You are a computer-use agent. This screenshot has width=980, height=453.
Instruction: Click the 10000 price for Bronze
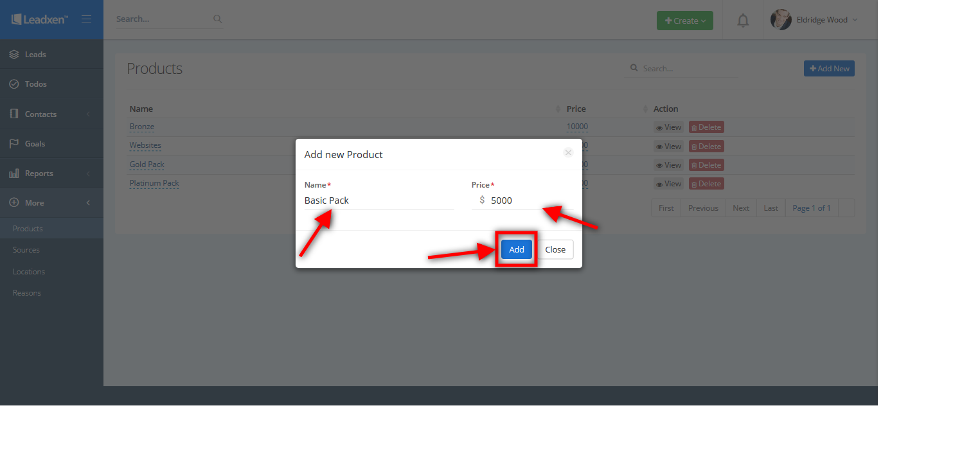click(577, 127)
